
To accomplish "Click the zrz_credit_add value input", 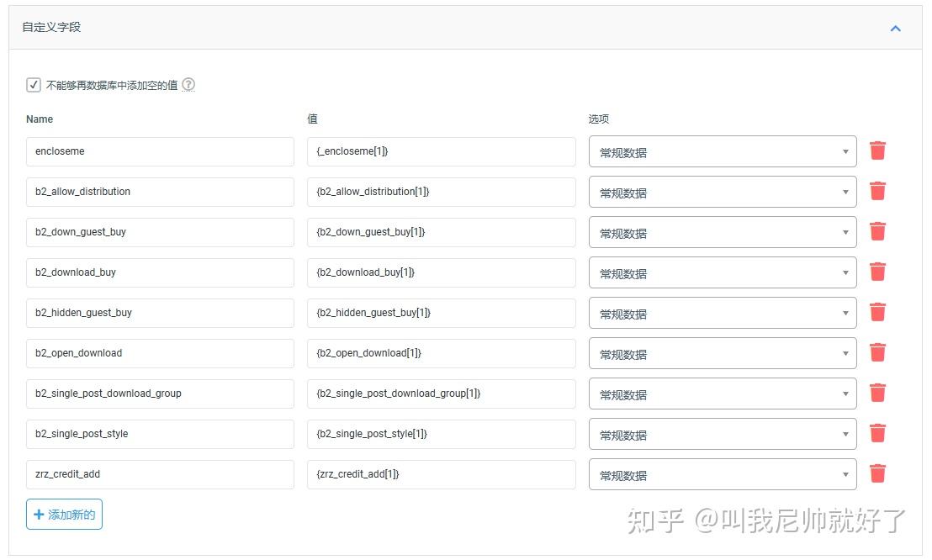I will pos(441,474).
